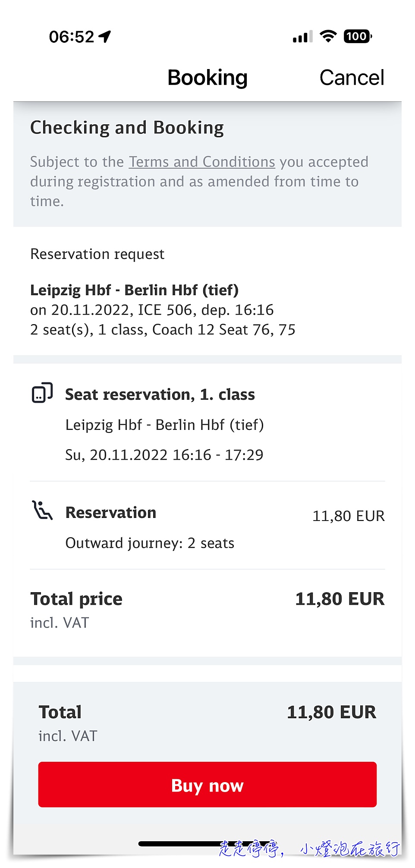Tap the Wi-Fi status icon

(328, 37)
